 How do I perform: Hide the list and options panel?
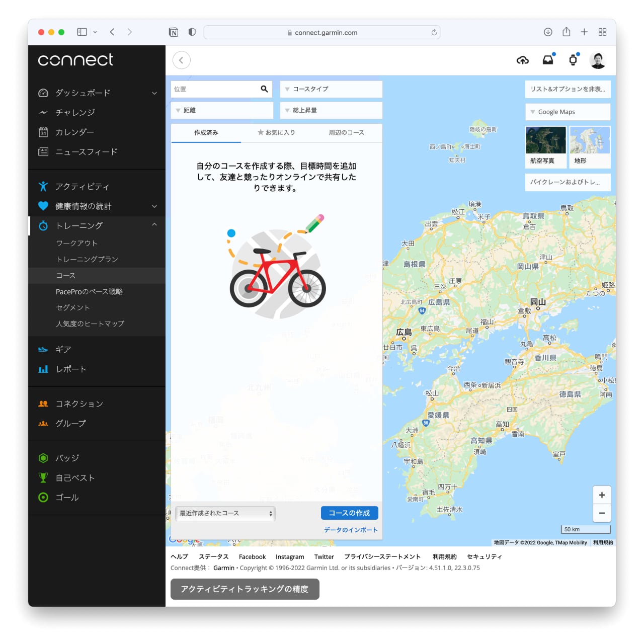[568, 89]
